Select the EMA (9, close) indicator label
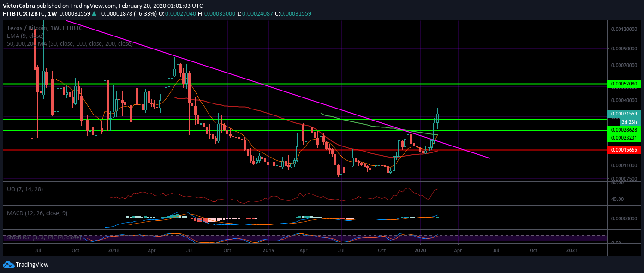Screen dimensions: 644x273 (25, 36)
